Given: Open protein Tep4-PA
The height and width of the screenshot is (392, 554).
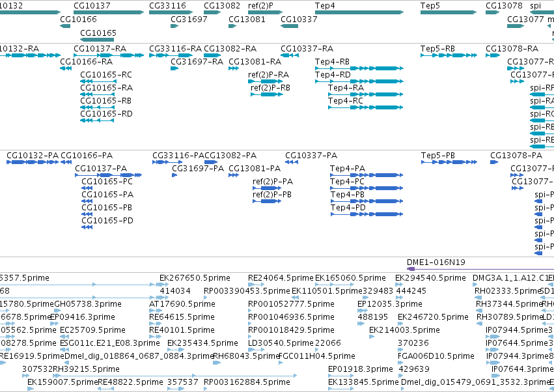Looking at the screenshot, I should coord(348,169).
